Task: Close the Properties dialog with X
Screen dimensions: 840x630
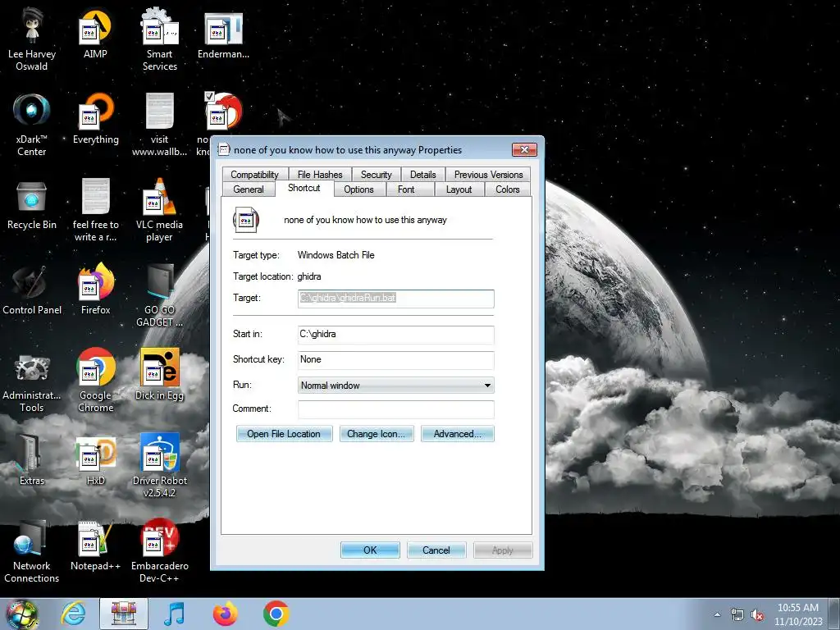Action: (524, 149)
